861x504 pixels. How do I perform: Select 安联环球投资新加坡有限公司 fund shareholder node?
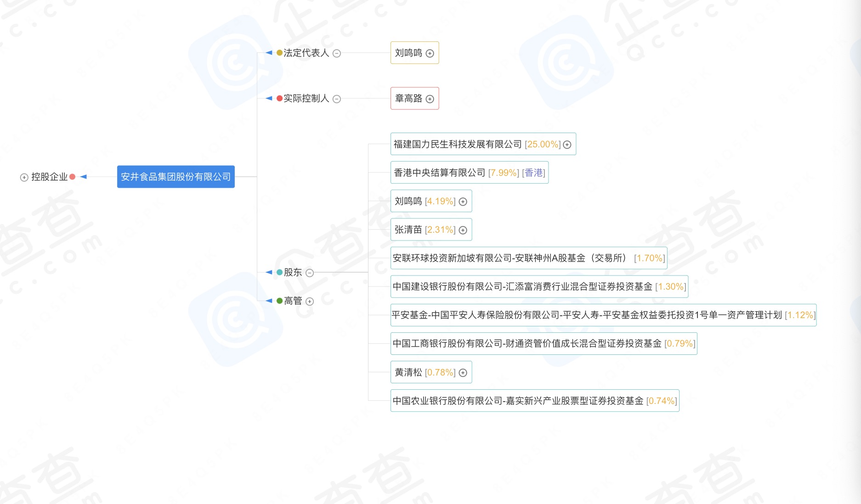coord(529,258)
